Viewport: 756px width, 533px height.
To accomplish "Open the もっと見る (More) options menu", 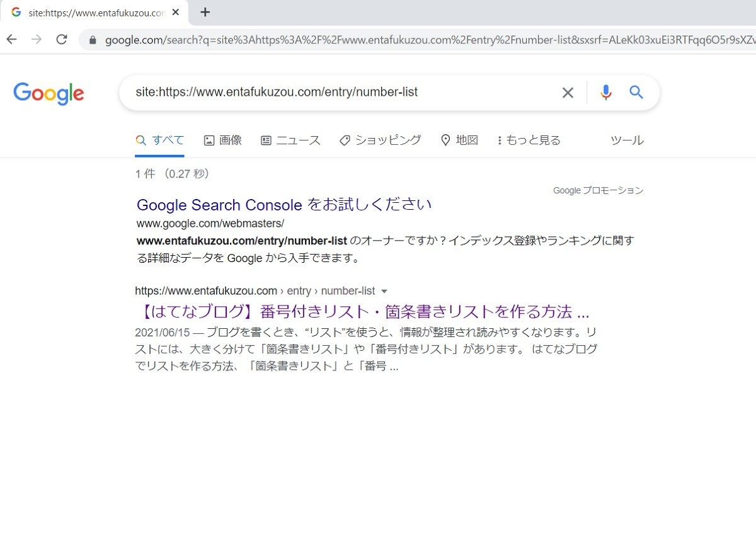I will coord(528,140).
